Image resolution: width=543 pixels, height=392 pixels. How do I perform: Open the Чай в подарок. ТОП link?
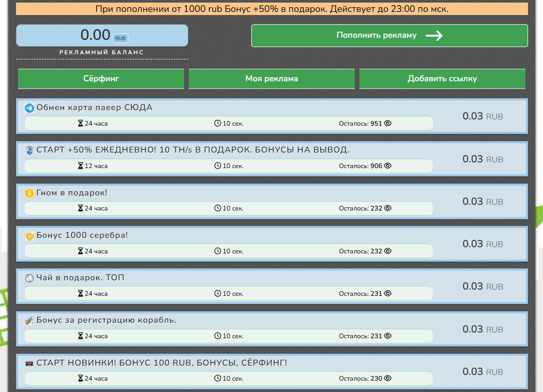point(80,278)
